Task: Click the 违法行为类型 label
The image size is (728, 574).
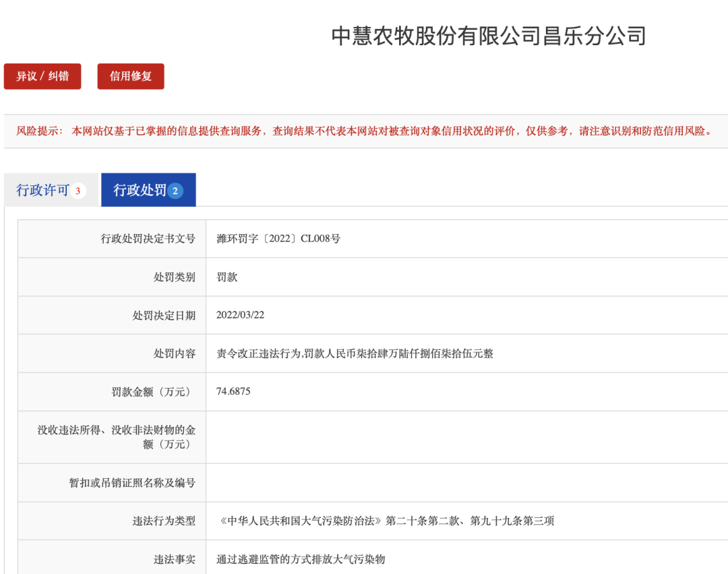Action: (164, 521)
